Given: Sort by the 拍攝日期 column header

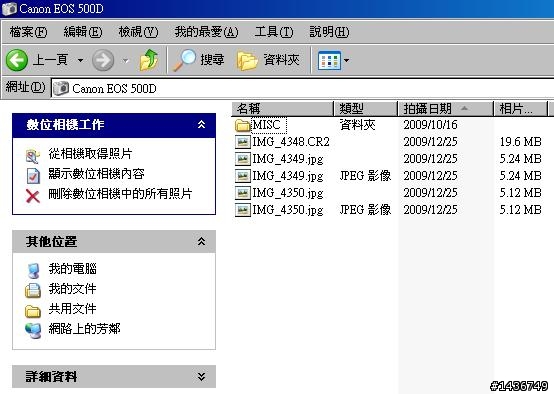Looking at the screenshot, I should click(446, 109).
